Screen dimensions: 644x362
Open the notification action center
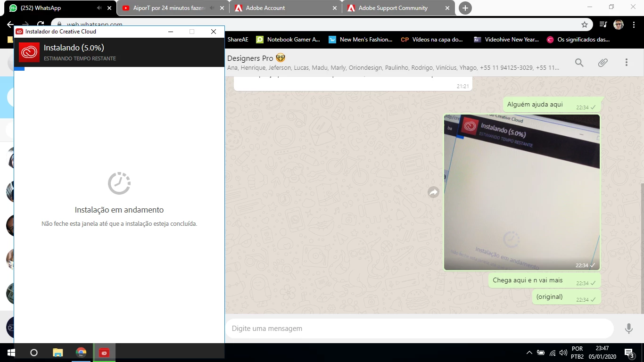629,353
